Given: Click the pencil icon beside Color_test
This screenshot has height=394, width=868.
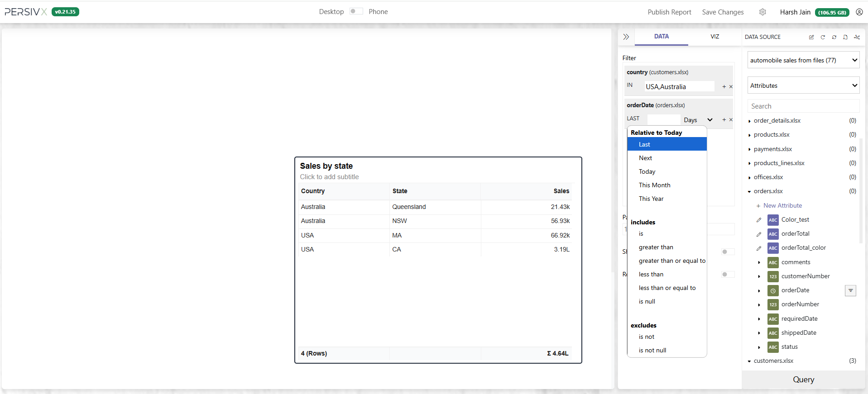Looking at the screenshot, I should [759, 220].
